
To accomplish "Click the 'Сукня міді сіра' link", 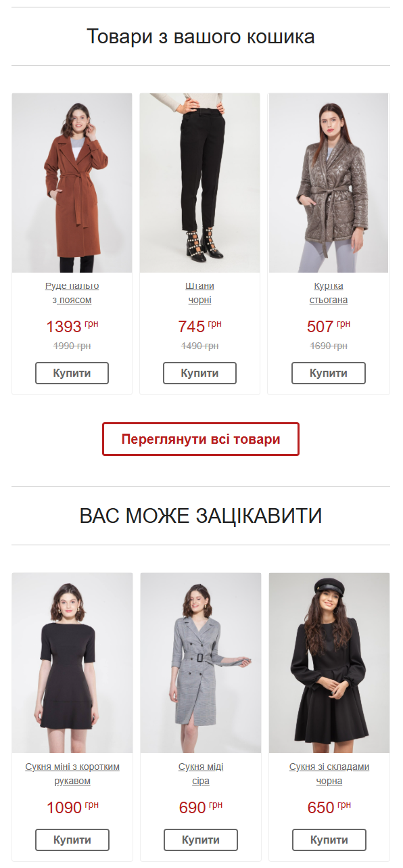I will coord(201,774).
